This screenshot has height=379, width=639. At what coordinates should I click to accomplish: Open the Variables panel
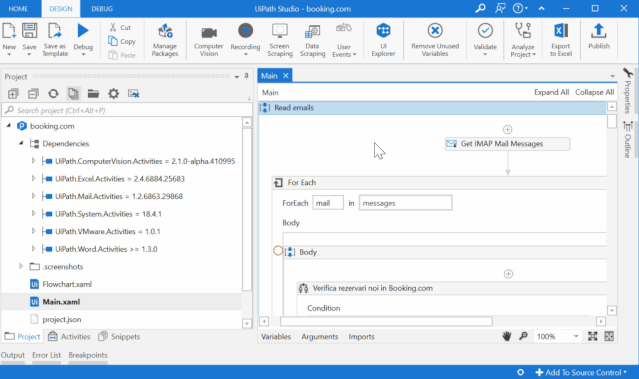pos(276,337)
